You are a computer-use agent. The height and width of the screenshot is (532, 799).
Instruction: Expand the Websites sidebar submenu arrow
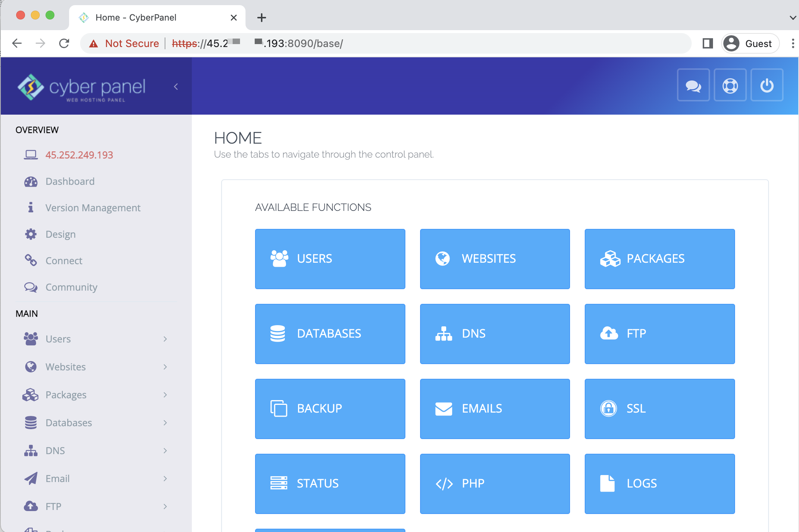point(165,367)
